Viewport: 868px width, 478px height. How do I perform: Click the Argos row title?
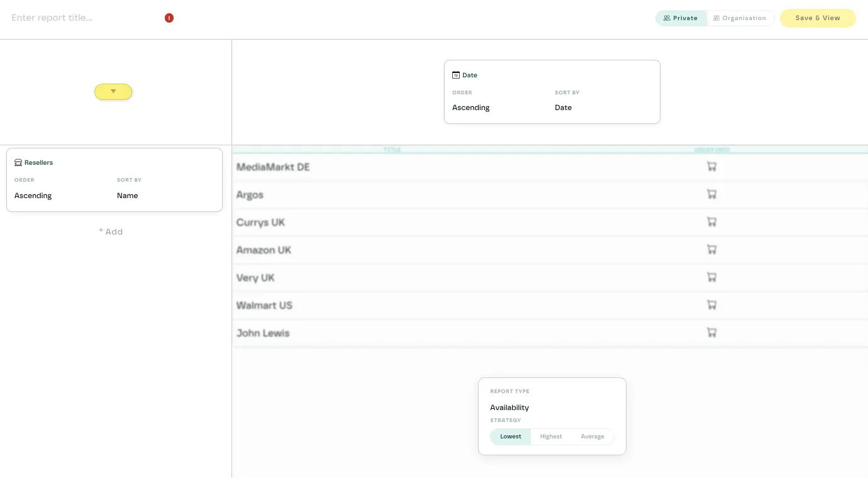coord(250,194)
